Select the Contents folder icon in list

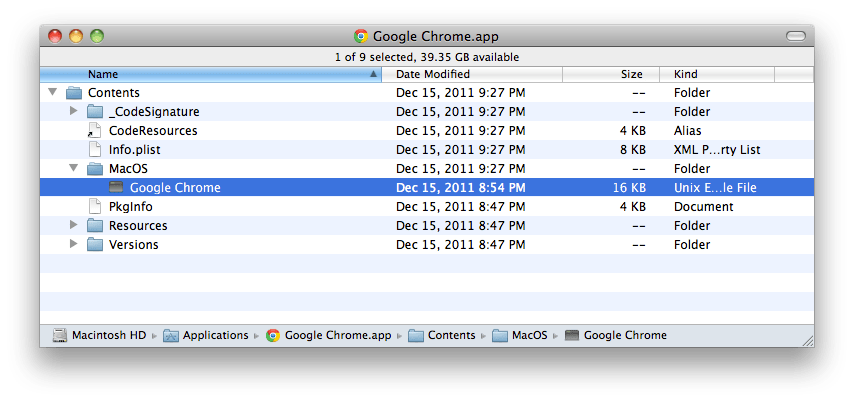[74, 93]
